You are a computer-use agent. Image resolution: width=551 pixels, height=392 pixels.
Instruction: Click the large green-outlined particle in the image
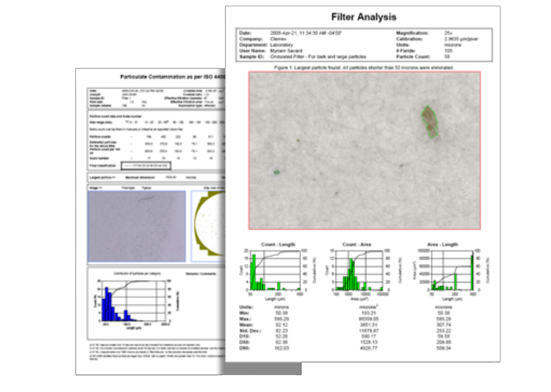[430, 121]
